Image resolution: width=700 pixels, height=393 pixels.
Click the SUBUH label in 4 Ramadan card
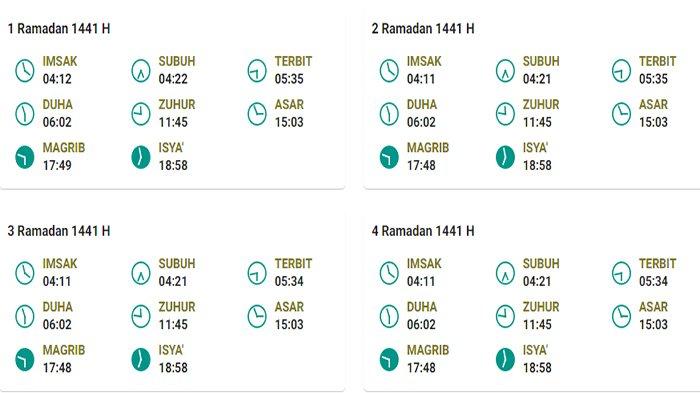pos(541,263)
